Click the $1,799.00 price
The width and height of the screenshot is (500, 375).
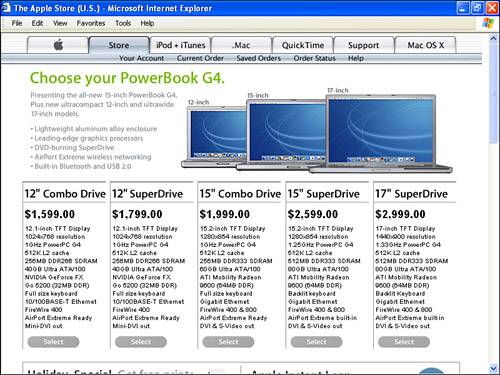coord(137,214)
